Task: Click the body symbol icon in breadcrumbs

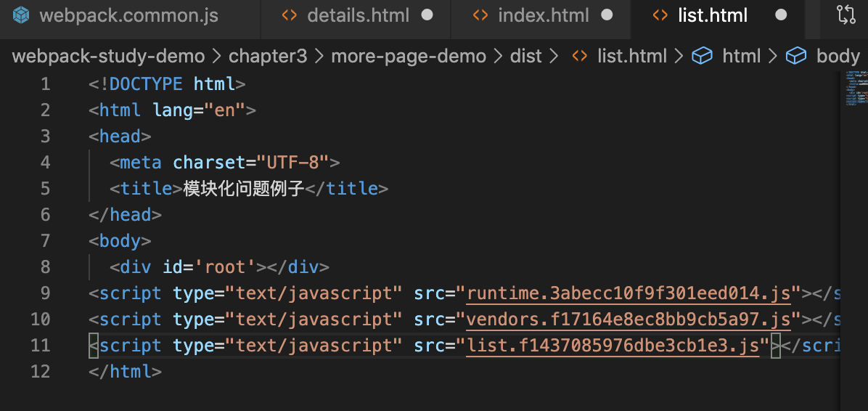Action: pos(796,56)
